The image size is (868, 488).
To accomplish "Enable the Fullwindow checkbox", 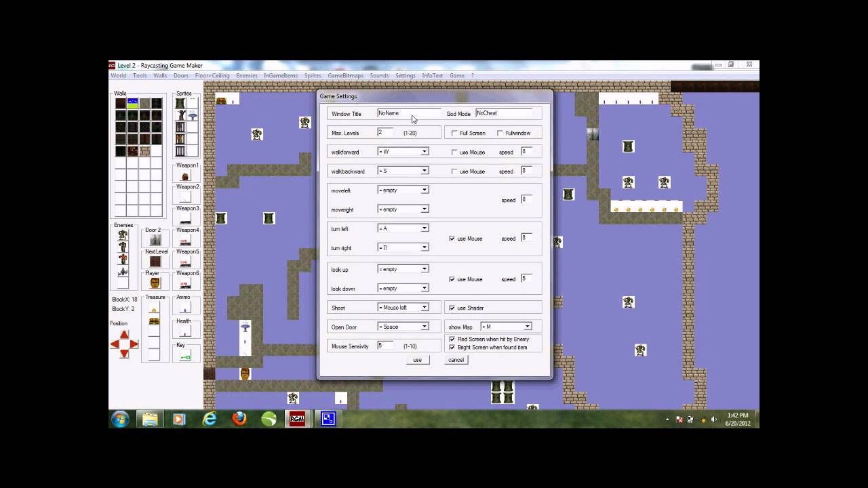I will 500,133.
